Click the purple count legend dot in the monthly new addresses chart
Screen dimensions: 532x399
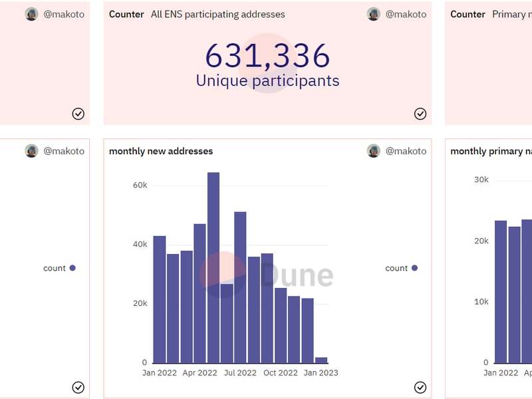(x=414, y=268)
